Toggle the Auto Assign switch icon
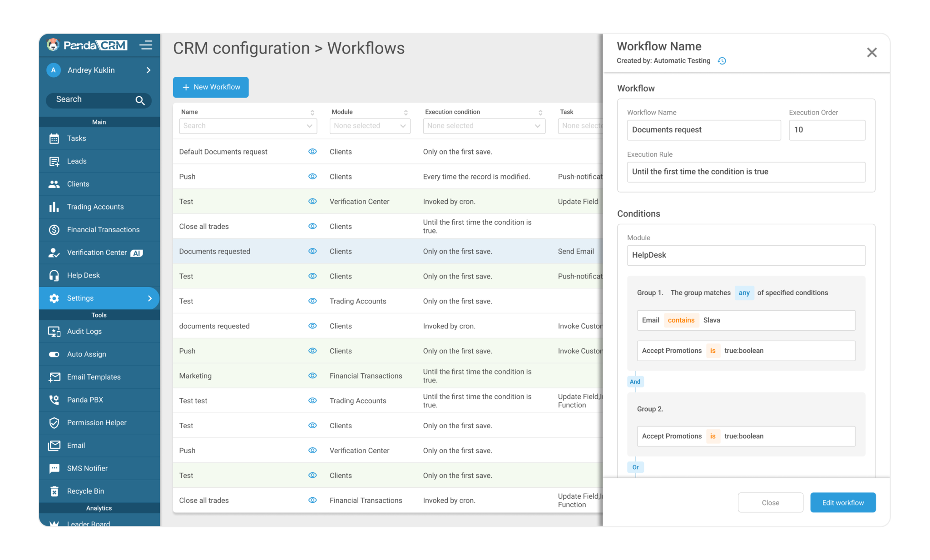Image resolution: width=930 pixels, height=560 pixels. pyautogui.click(x=54, y=354)
